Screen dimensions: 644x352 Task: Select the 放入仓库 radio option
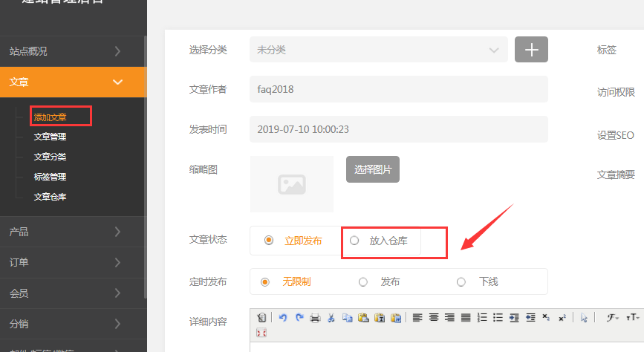click(354, 241)
